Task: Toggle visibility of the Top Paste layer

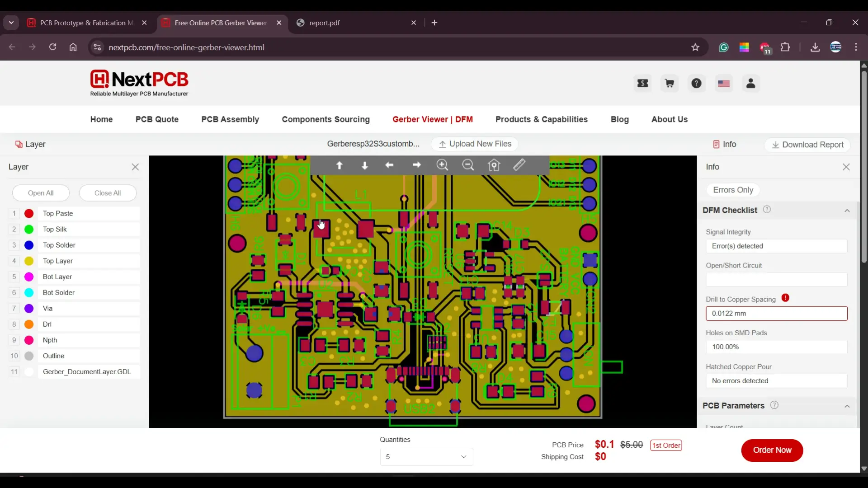Action: [28, 213]
